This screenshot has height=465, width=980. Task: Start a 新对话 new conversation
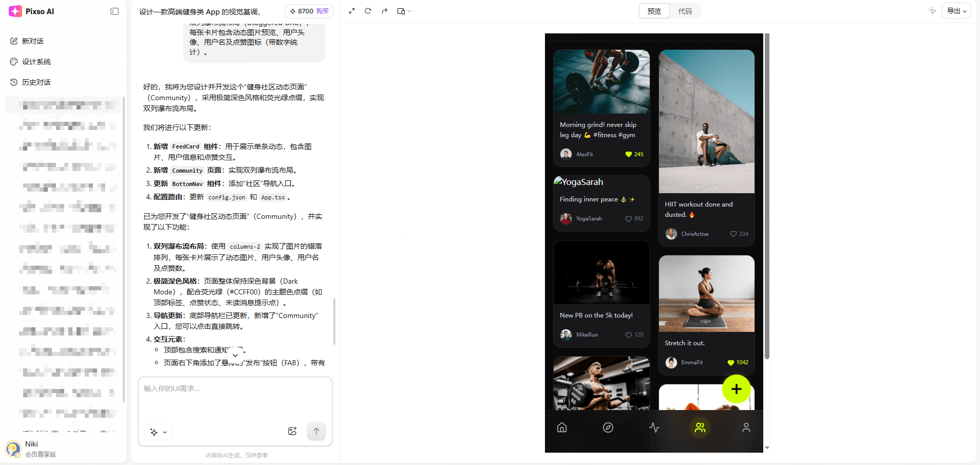point(33,41)
